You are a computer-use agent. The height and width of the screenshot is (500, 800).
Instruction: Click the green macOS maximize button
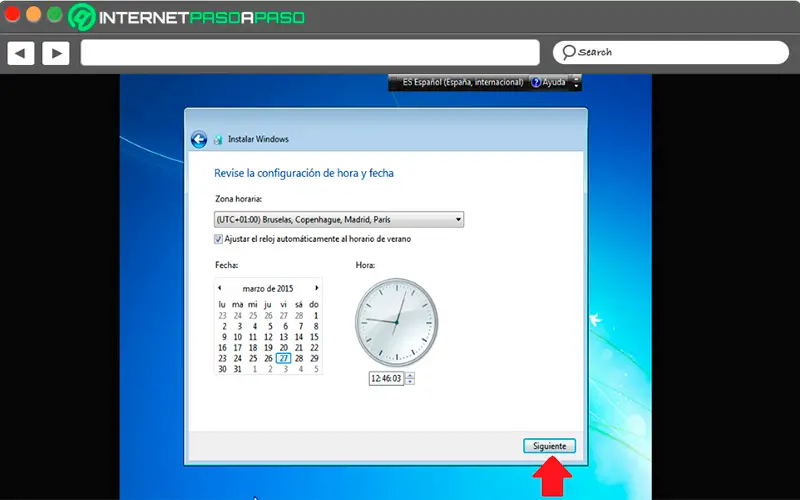(55, 14)
